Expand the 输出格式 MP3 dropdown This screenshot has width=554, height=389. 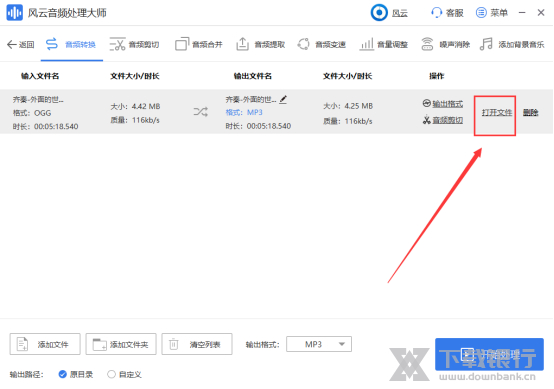(x=319, y=344)
